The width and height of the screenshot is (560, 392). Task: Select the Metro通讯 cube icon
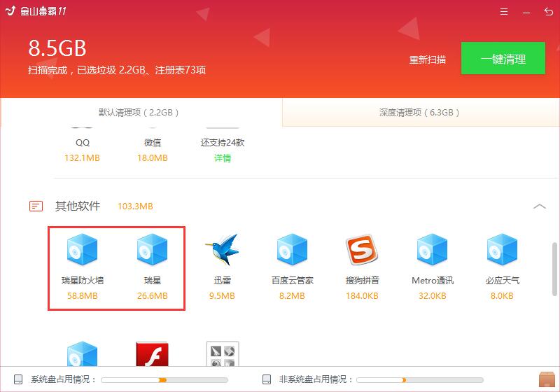(x=432, y=249)
